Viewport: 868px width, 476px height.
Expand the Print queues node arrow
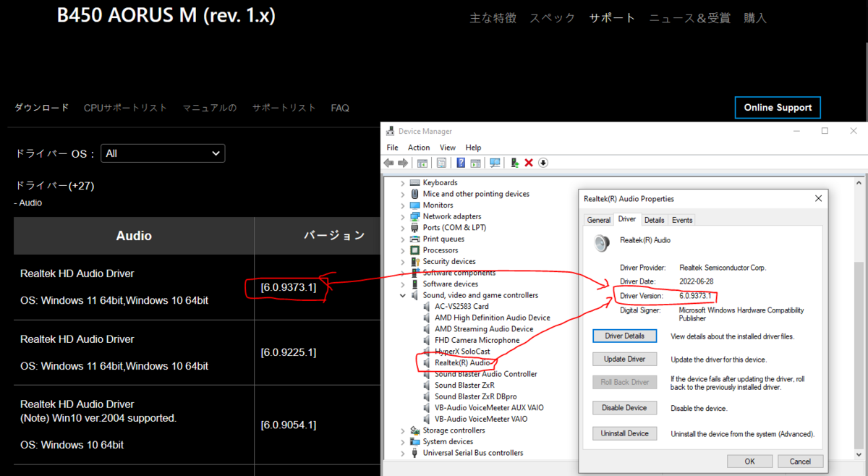(x=403, y=239)
